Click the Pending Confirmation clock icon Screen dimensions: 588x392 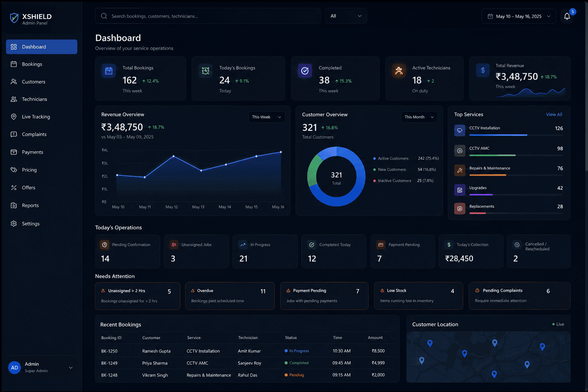click(104, 245)
